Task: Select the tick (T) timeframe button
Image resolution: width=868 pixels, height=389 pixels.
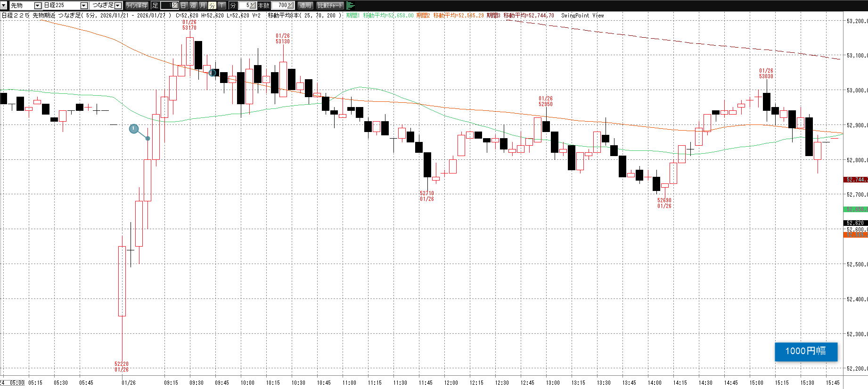Action: coord(221,5)
